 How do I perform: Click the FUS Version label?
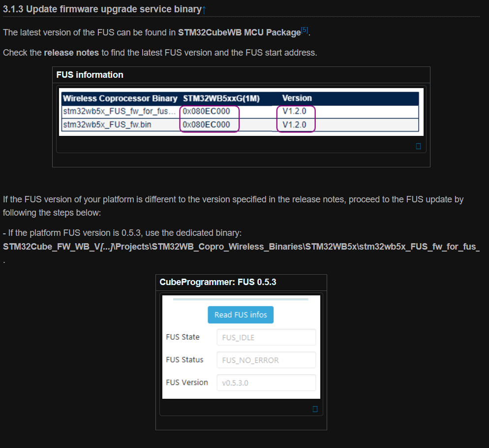tap(187, 383)
